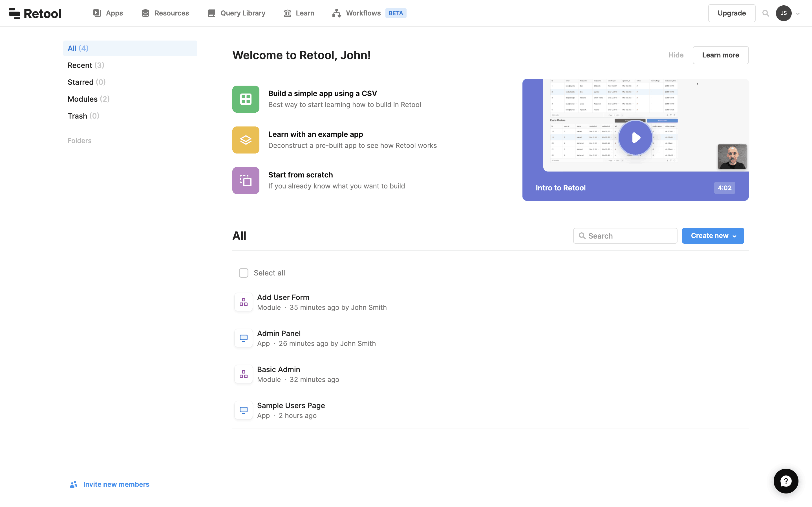This screenshot has width=812, height=507.
Task: Click the header search magnifier icon
Action: pyautogui.click(x=765, y=14)
